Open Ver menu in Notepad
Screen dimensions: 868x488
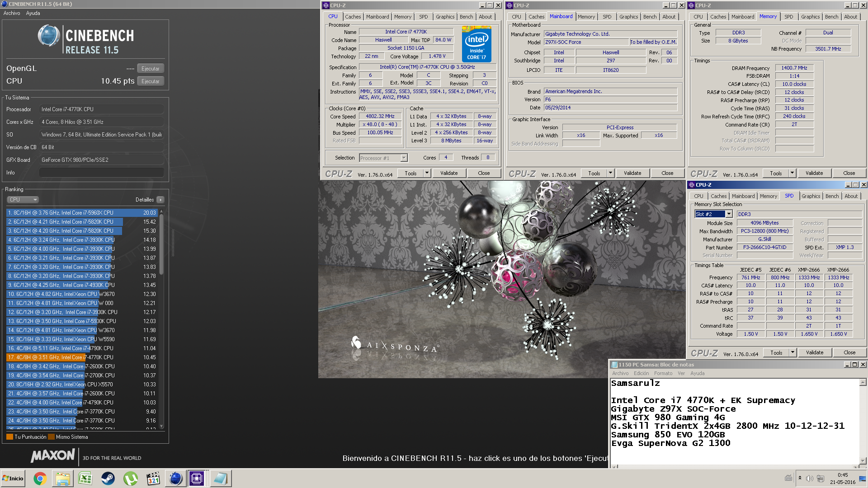681,373
